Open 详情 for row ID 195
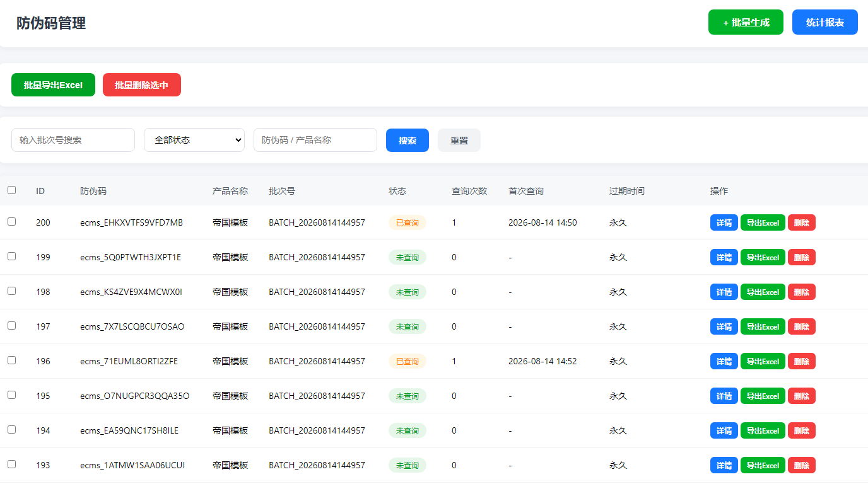Screen dimensions: 868x484 pos(724,396)
